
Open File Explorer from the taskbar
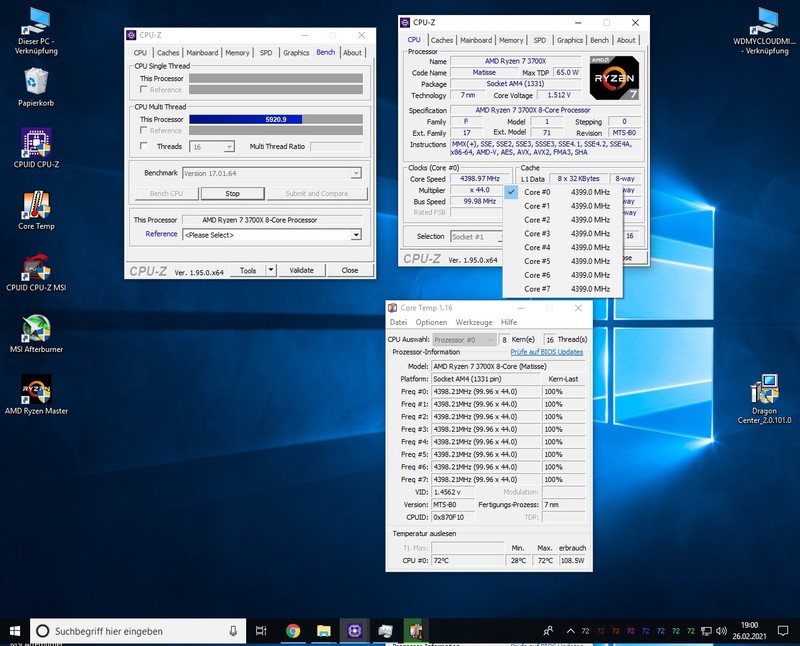point(323,631)
